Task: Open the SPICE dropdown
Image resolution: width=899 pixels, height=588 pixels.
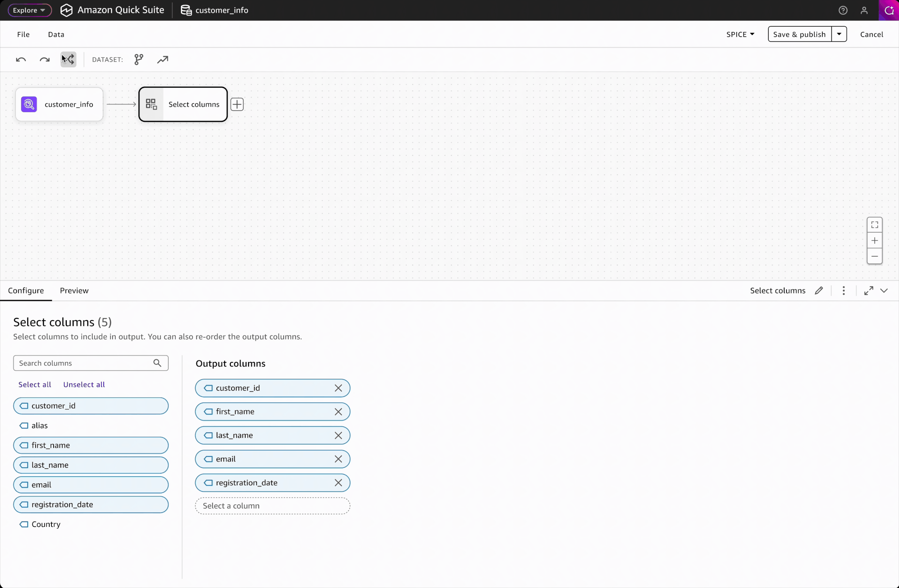Action: pyautogui.click(x=740, y=35)
